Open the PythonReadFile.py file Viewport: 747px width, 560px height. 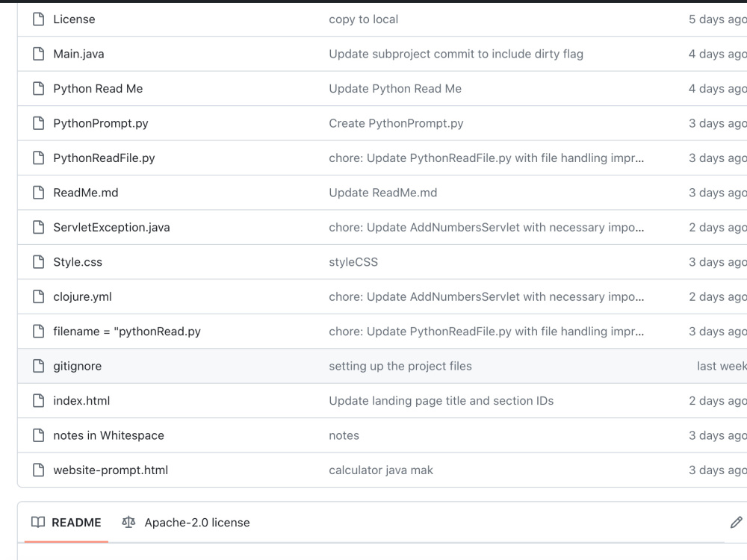tap(105, 158)
